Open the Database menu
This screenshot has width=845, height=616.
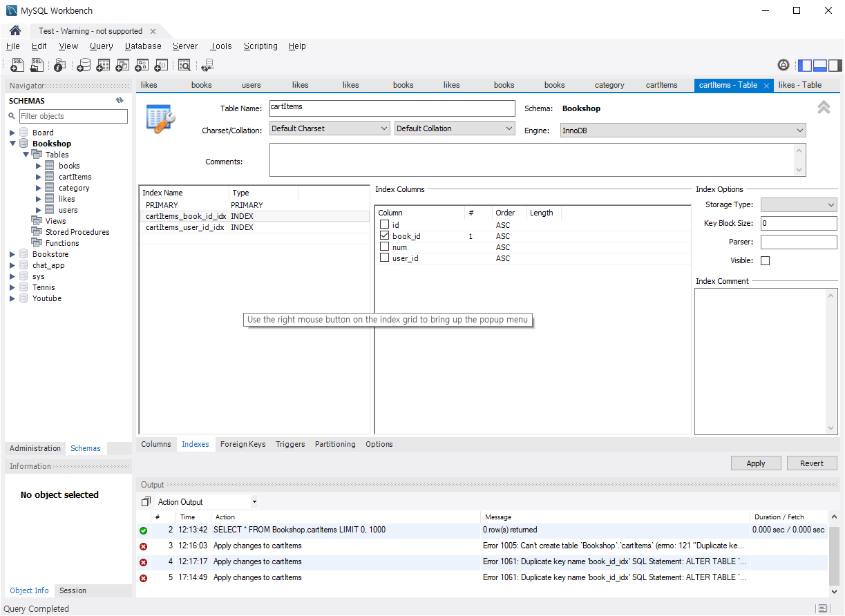[143, 46]
